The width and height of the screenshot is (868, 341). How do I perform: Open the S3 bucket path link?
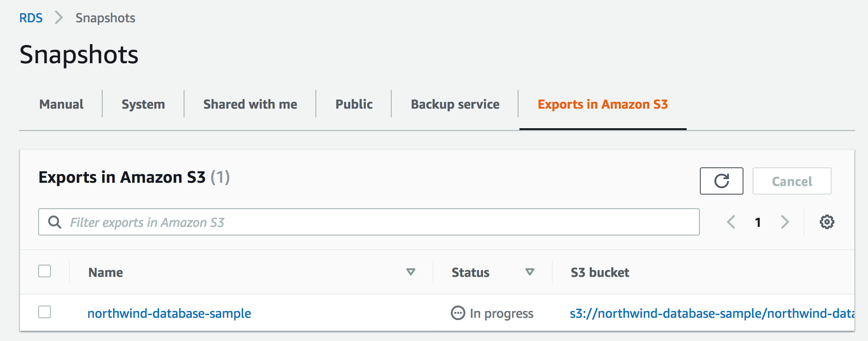[712, 313]
